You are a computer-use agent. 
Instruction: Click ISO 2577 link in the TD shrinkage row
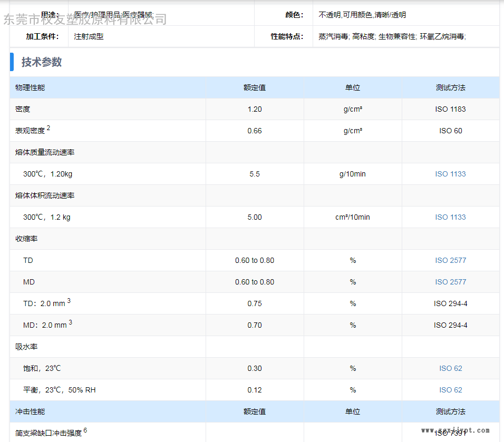tap(450, 260)
